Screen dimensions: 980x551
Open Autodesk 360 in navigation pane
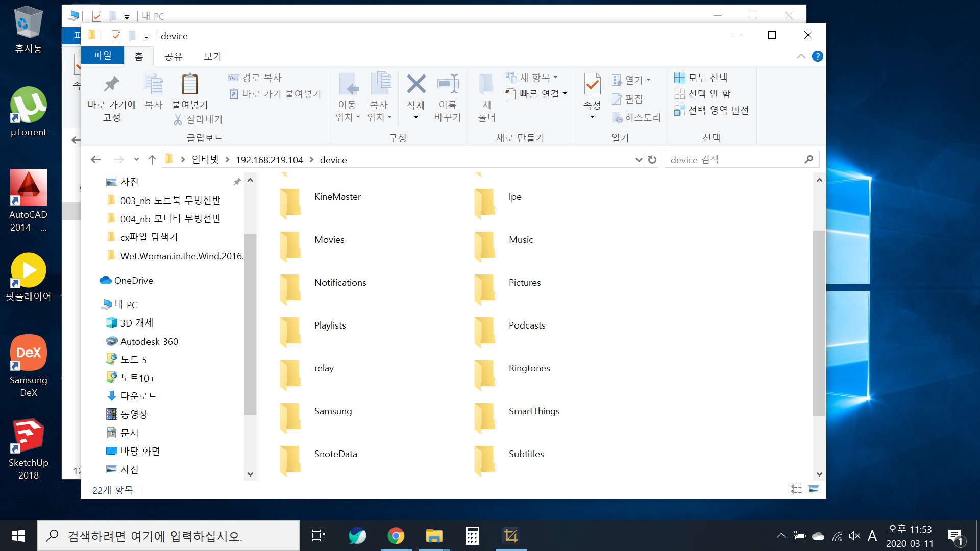(x=142, y=341)
